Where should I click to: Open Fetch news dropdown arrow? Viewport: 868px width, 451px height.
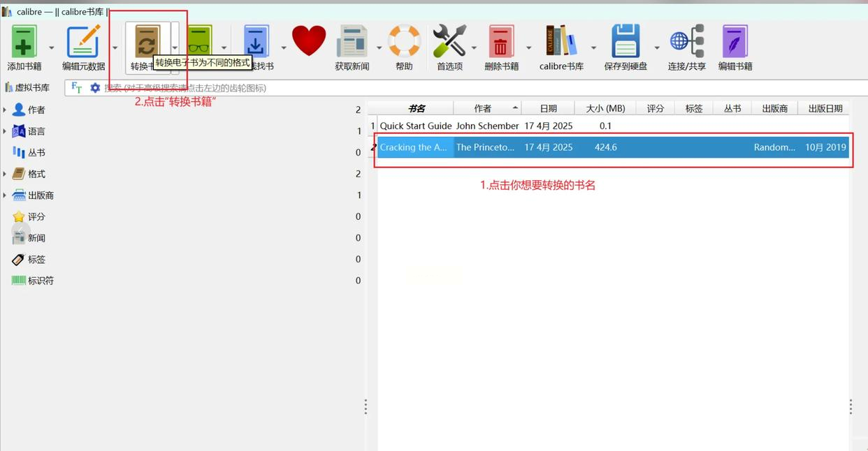(379, 48)
